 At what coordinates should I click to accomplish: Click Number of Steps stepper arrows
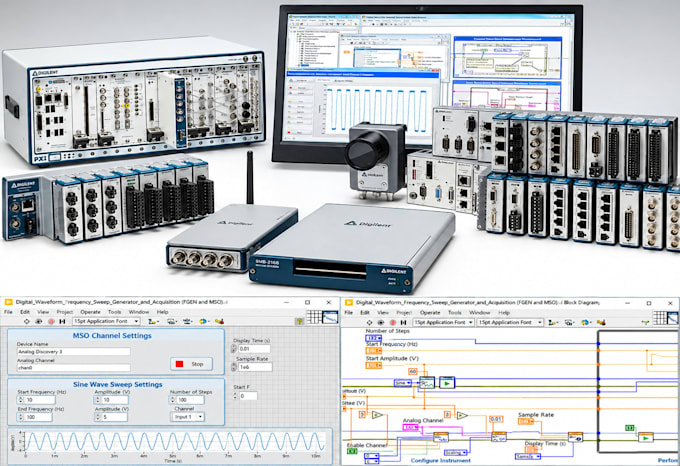point(173,400)
